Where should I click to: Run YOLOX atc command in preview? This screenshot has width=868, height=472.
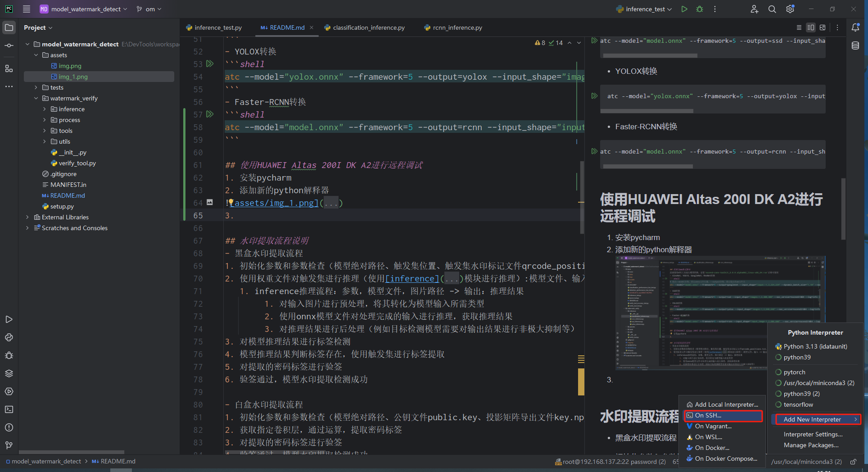(x=594, y=95)
